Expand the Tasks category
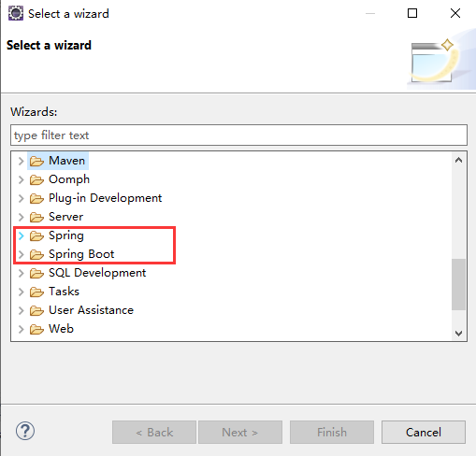476x456 pixels. point(21,292)
